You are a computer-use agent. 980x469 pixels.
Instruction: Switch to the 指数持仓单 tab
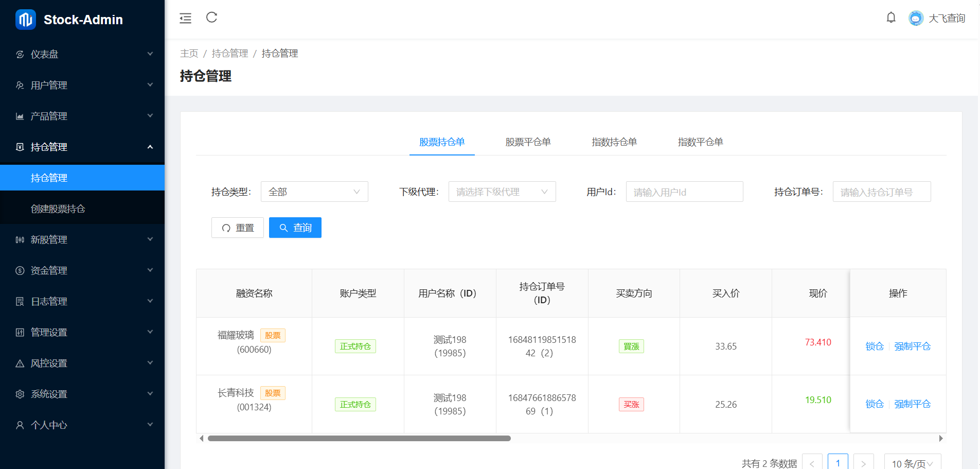coord(614,142)
